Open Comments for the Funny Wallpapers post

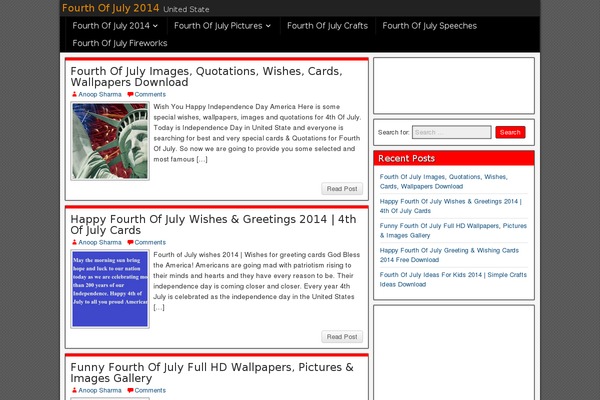pyautogui.click(x=150, y=390)
